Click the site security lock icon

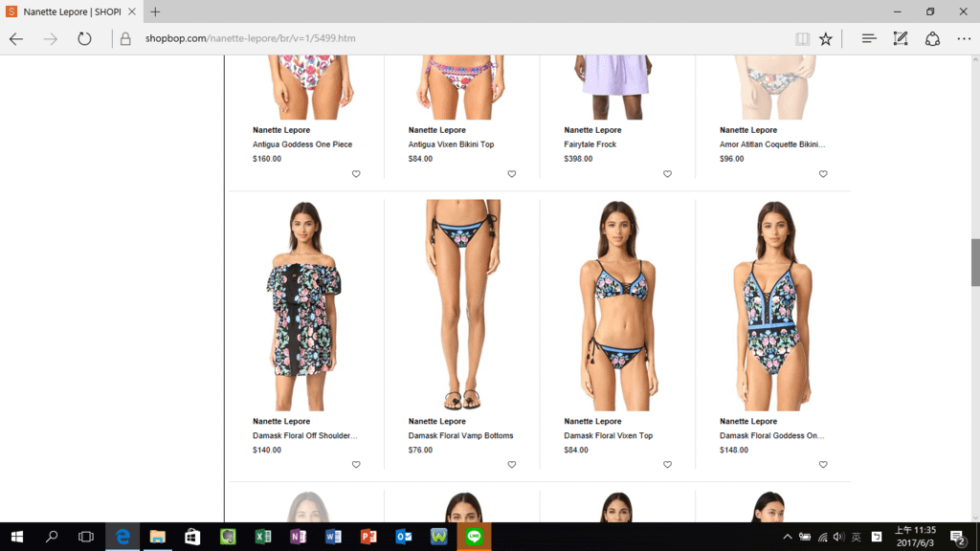[125, 38]
